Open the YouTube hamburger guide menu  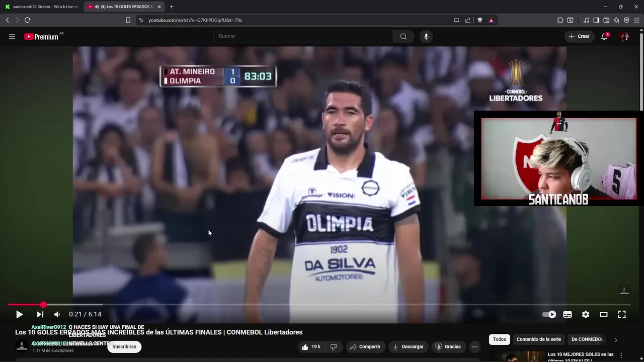click(x=12, y=36)
